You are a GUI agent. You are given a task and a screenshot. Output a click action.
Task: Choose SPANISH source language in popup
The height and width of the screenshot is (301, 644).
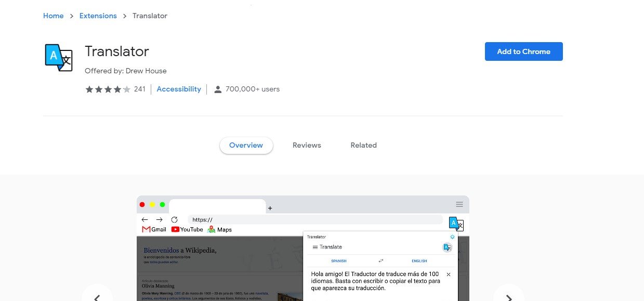pos(339,261)
